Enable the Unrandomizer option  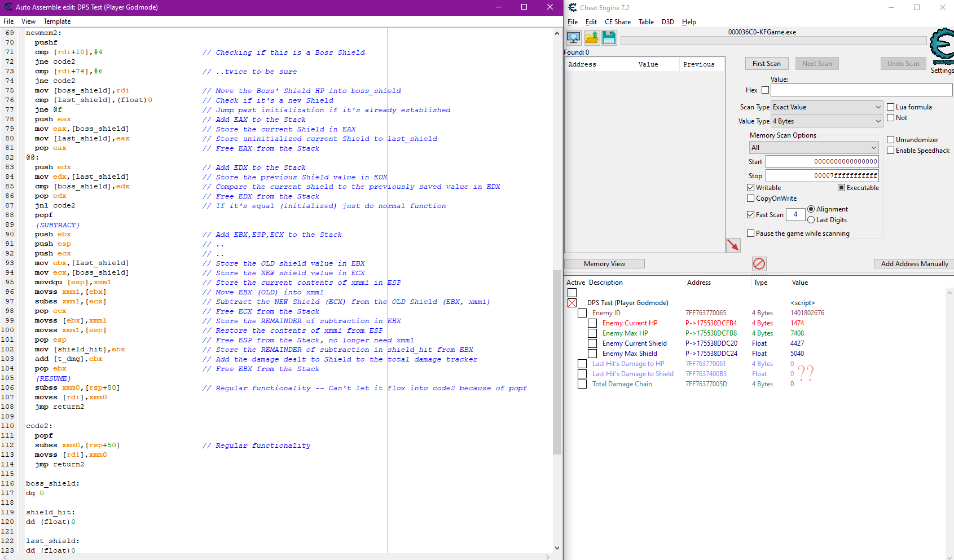891,140
